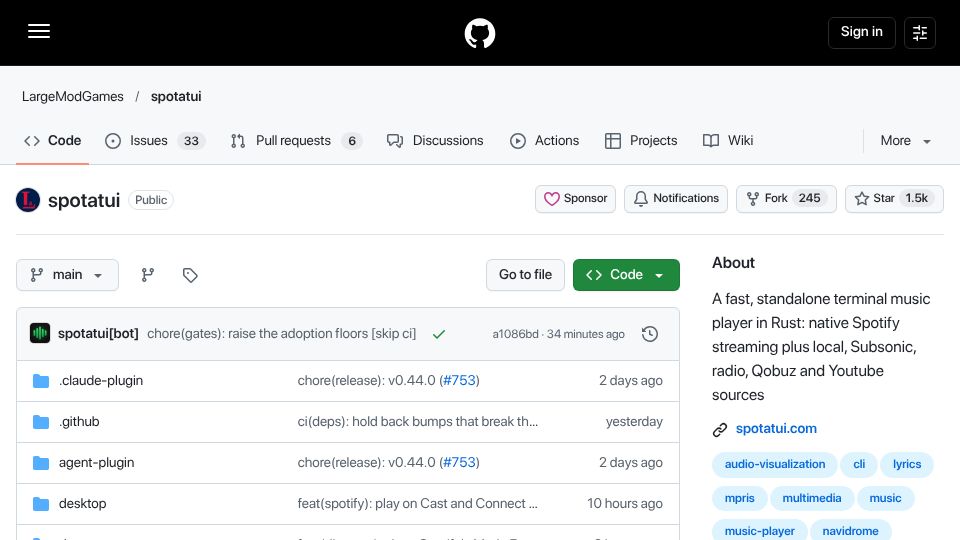The height and width of the screenshot is (540, 960).
Task: Star the spotatui repository
Action: click(894, 199)
